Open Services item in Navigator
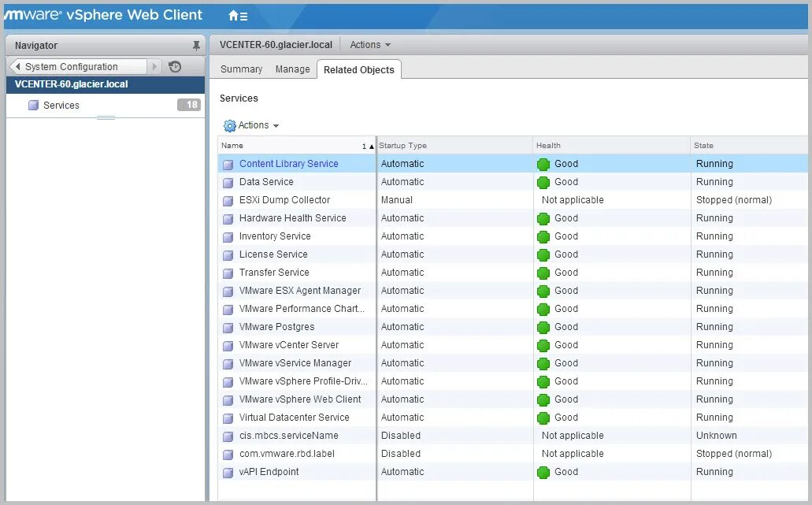 pyautogui.click(x=105, y=105)
